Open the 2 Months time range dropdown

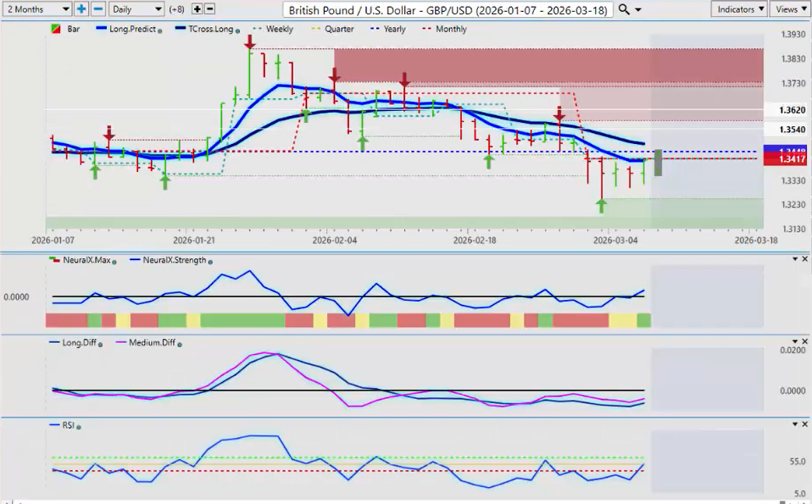37,8
